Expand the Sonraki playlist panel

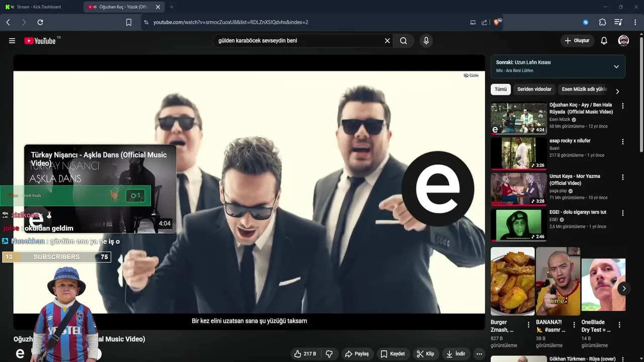[616, 66]
